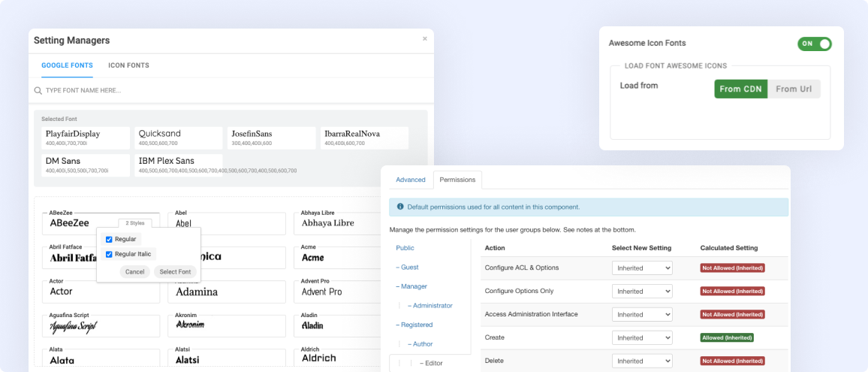The width and height of the screenshot is (868, 372).
Task: Select the Public user group
Action: pos(405,248)
